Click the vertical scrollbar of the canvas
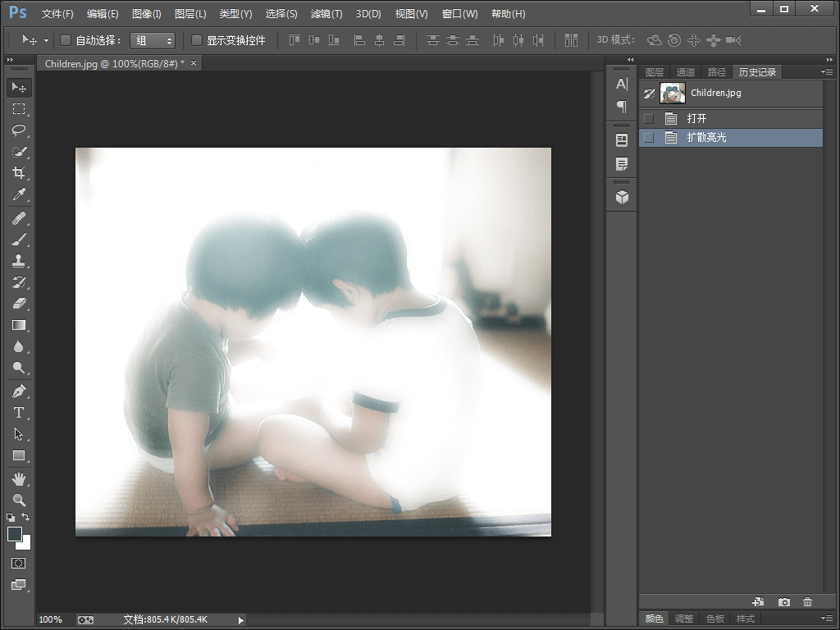 [597, 342]
